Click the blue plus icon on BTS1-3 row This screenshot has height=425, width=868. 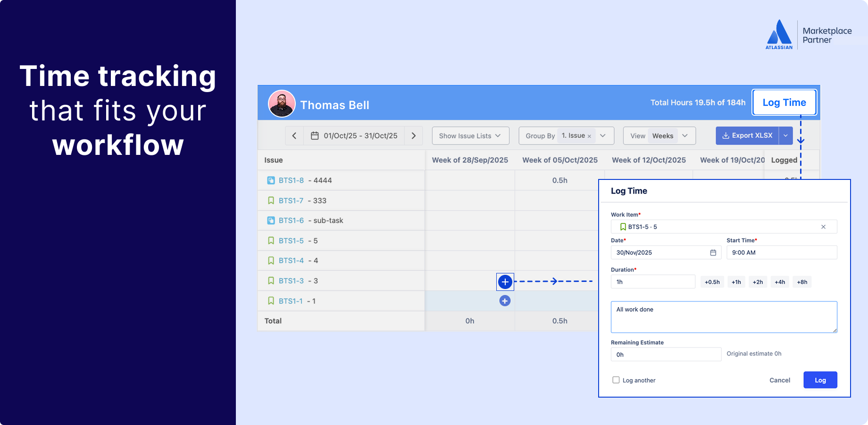coord(505,282)
